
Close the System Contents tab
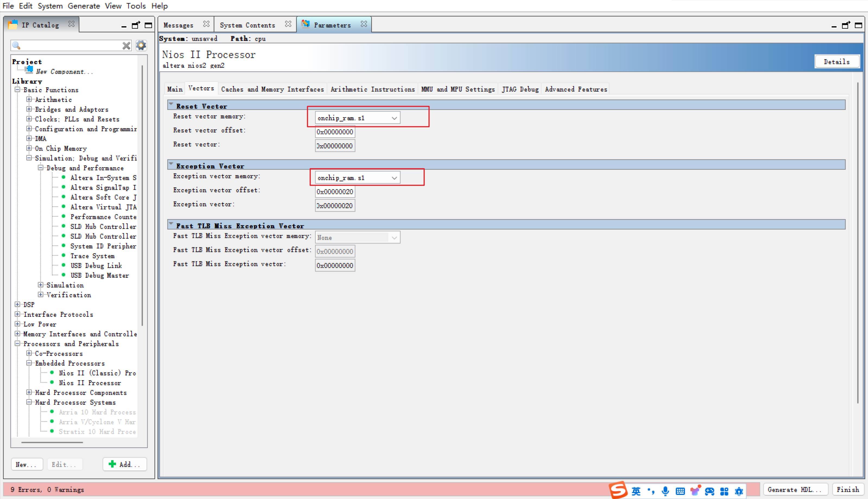pyautogui.click(x=288, y=24)
